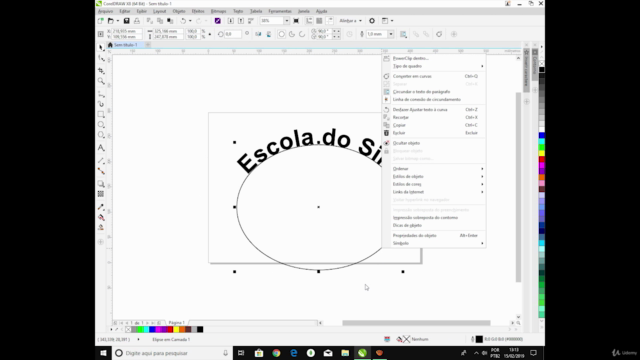Toggle the show rulers button
This screenshot has height=360, width=640.
tap(309, 21)
